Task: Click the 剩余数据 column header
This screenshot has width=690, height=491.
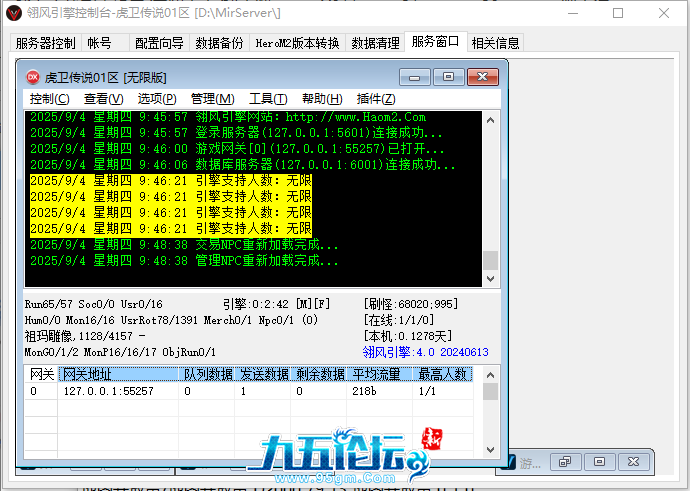Action: pos(319,374)
